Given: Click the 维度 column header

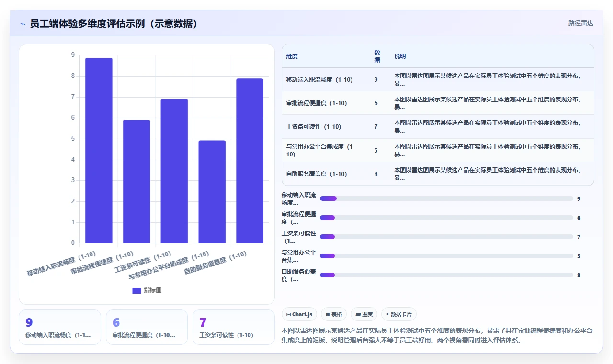Looking at the screenshot, I should [292, 56].
